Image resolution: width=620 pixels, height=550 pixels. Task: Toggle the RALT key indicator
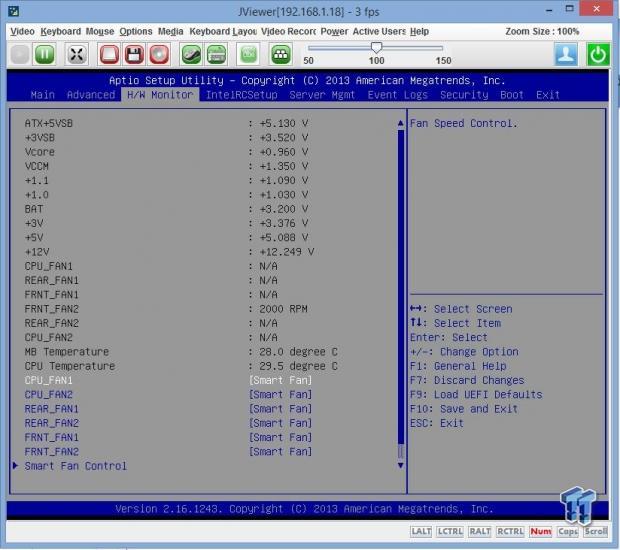(480, 531)
